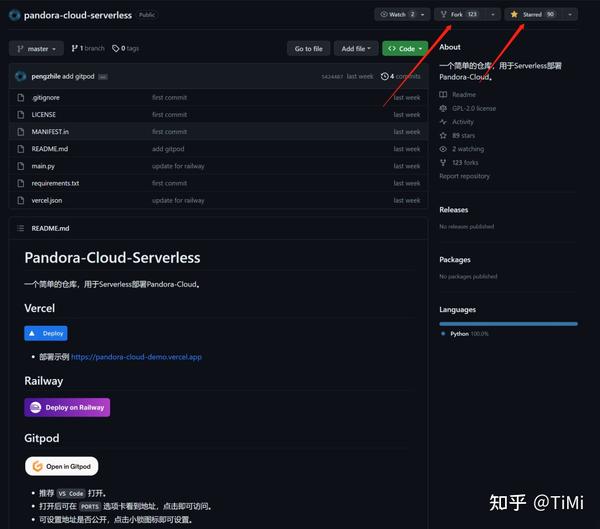Click the tags icon next to 0 tags

(116, 48)
